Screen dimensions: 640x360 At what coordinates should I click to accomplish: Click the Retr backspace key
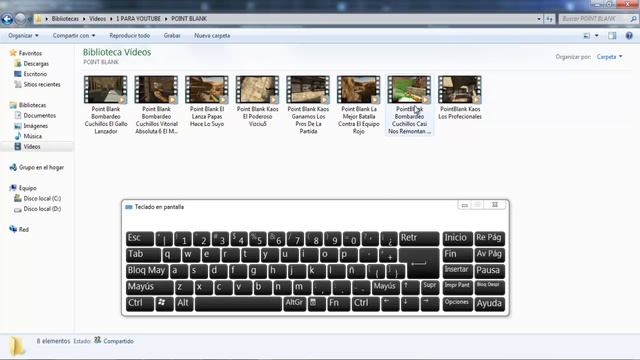tap(419, 238)
